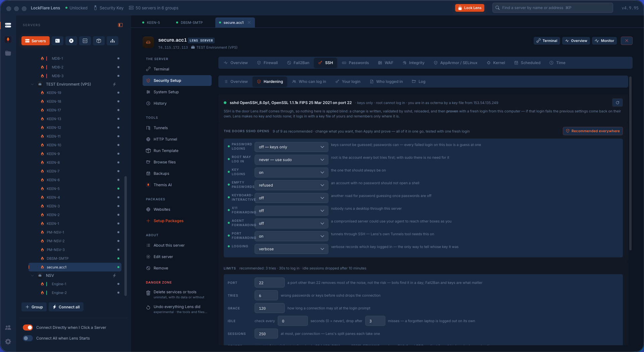Screen dimensions: 644x352
Task: Click the Themis AI flame icon
Action: [x=148, y=185]
